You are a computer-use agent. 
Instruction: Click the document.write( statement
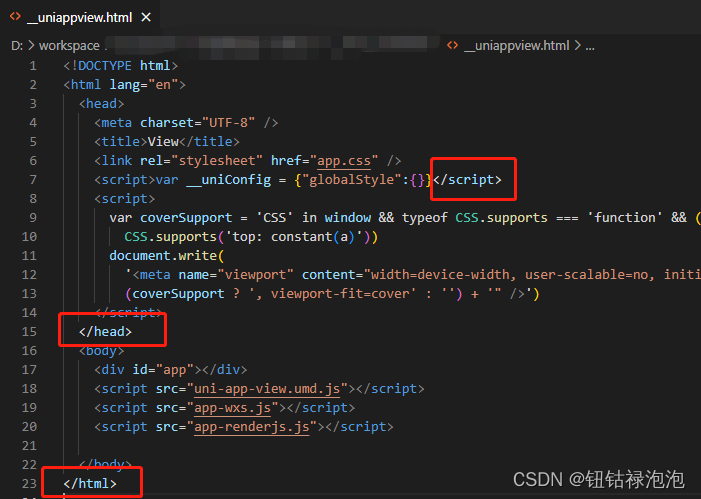tap(167, 256)
